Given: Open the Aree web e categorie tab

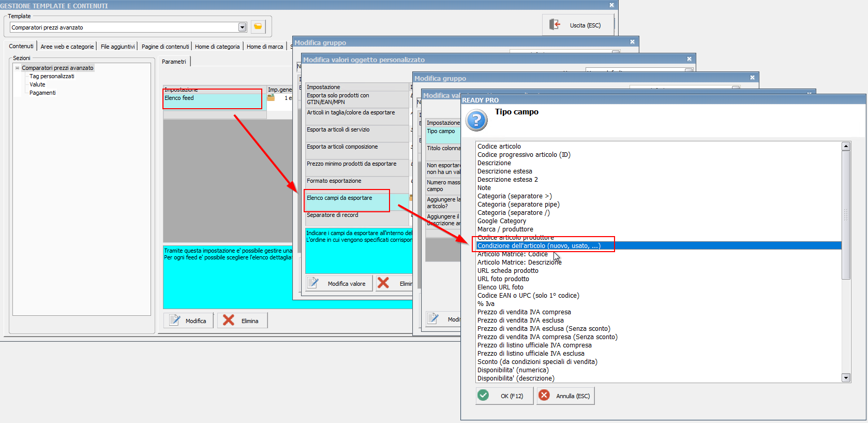Looking at the screenshot, I should (67, 47).
